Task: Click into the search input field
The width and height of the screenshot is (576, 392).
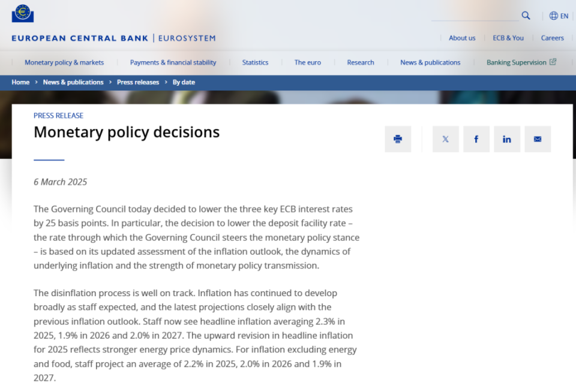Action: (x=474, y=16)
